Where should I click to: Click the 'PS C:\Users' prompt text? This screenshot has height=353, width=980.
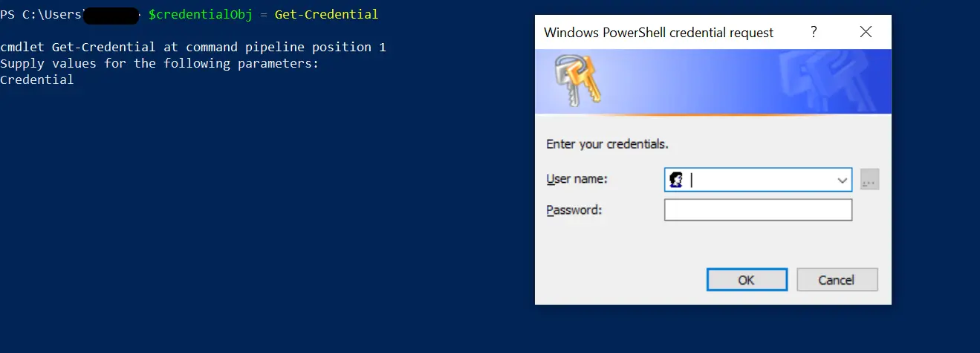tap(40, 14)
